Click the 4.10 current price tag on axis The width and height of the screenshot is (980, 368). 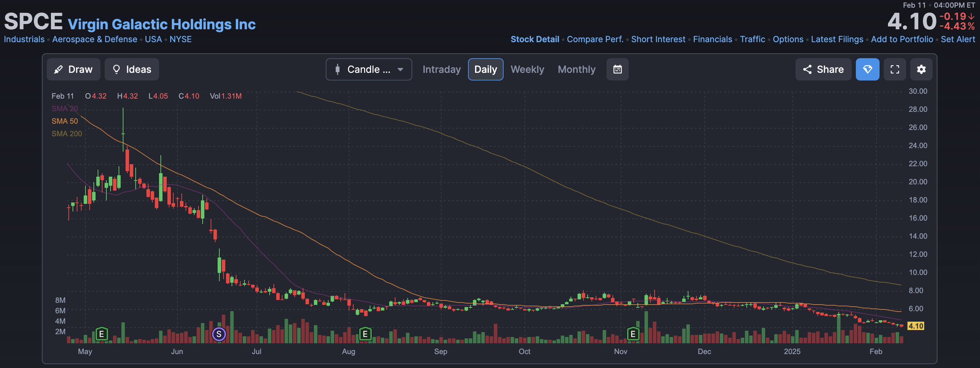click(915, 326)
